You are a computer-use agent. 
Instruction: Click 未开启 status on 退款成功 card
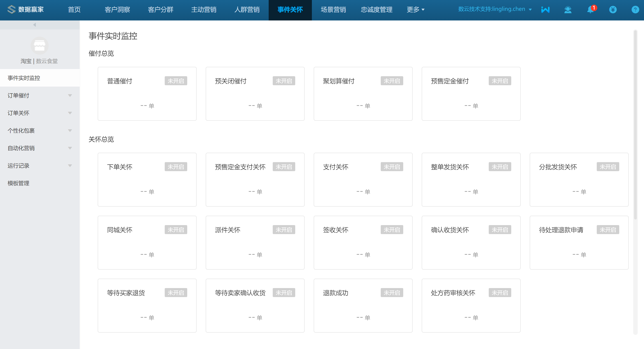[392, 293]
